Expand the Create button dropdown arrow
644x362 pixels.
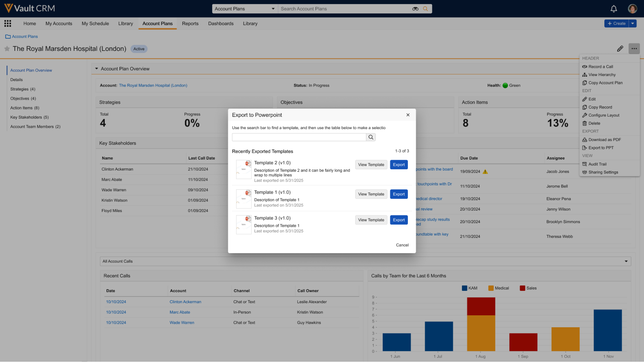coord(633,23)
